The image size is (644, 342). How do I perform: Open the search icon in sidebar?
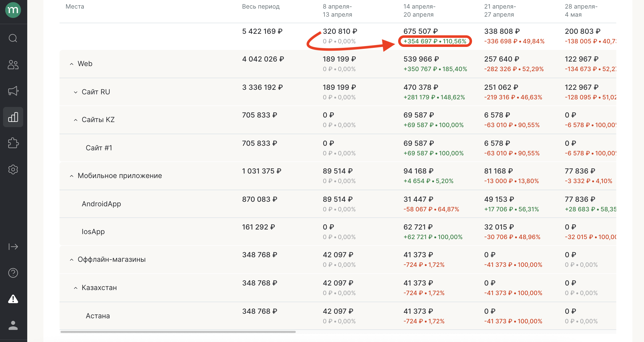pyautogui.click(x=13, y=38)
